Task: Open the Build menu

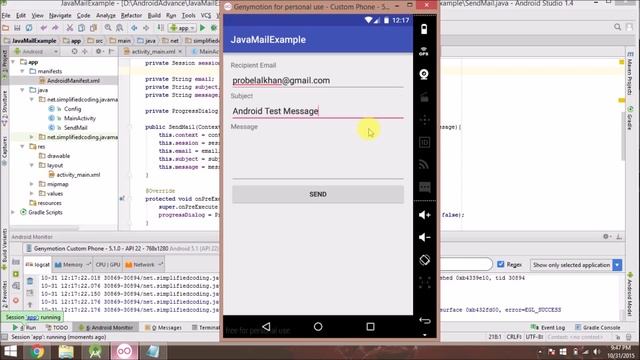Action: click(154, 16)
